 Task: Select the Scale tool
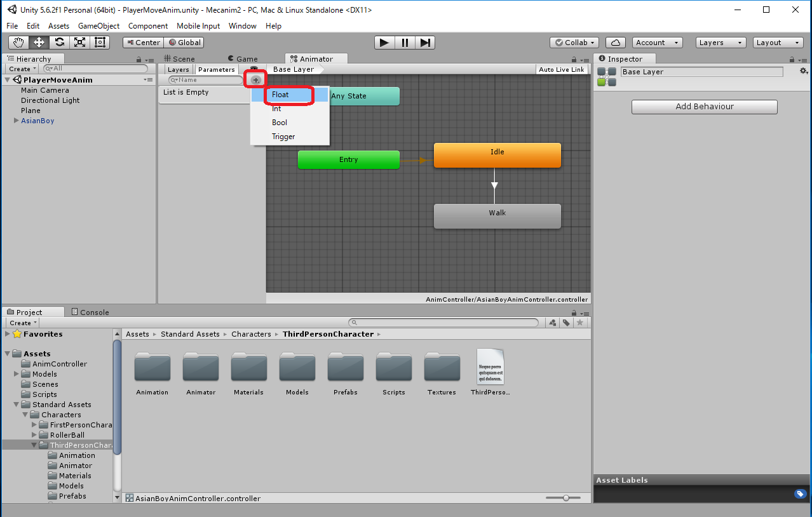(79, 43)
